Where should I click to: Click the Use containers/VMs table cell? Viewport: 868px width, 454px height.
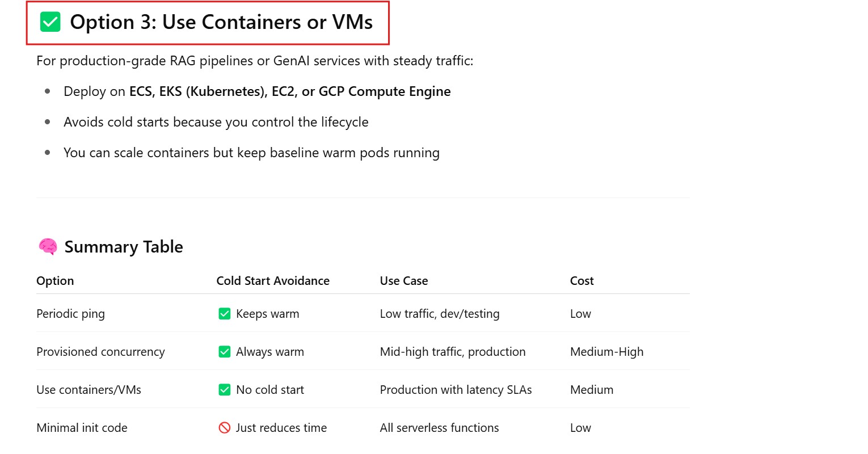(89, 390)
